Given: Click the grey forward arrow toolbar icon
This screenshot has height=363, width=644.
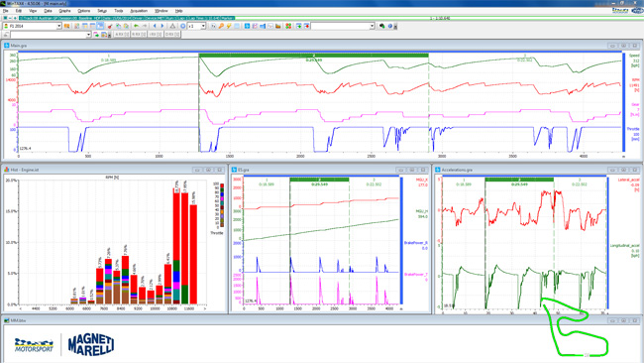Looking at the screenshot, I should [x=145, y=26].
